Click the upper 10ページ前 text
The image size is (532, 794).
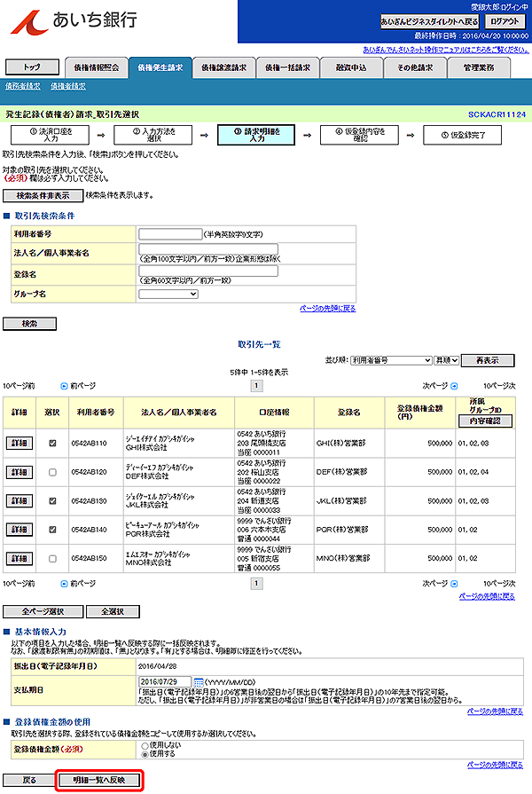pyautogui.click(x=19, y=386)
